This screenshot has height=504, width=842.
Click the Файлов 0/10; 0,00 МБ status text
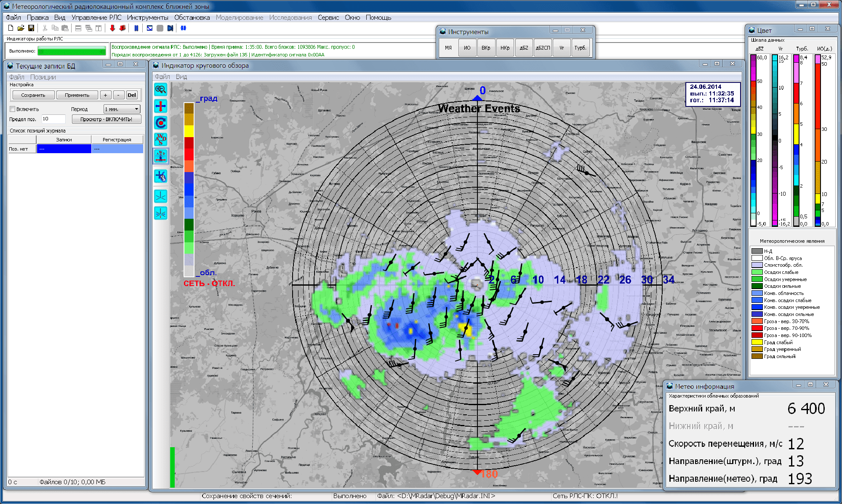pos(72,482)
